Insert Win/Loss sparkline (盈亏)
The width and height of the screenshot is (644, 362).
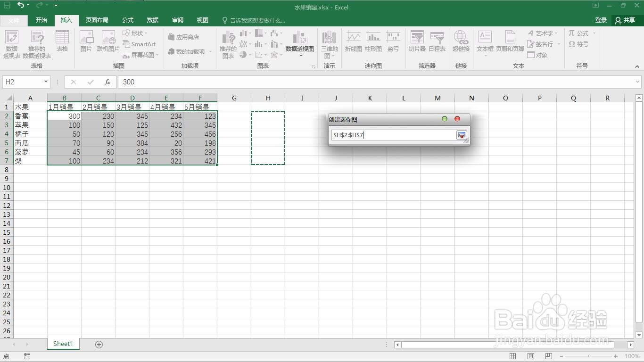tap(393, 41)
